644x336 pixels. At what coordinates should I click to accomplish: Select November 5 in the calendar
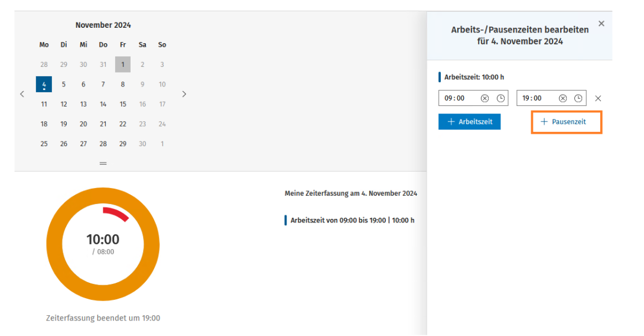64,85
